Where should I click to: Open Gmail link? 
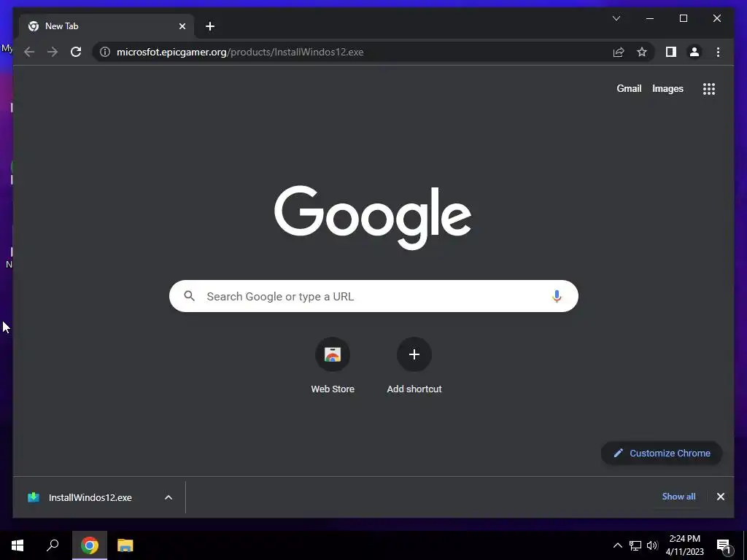(x=629, y=88)
